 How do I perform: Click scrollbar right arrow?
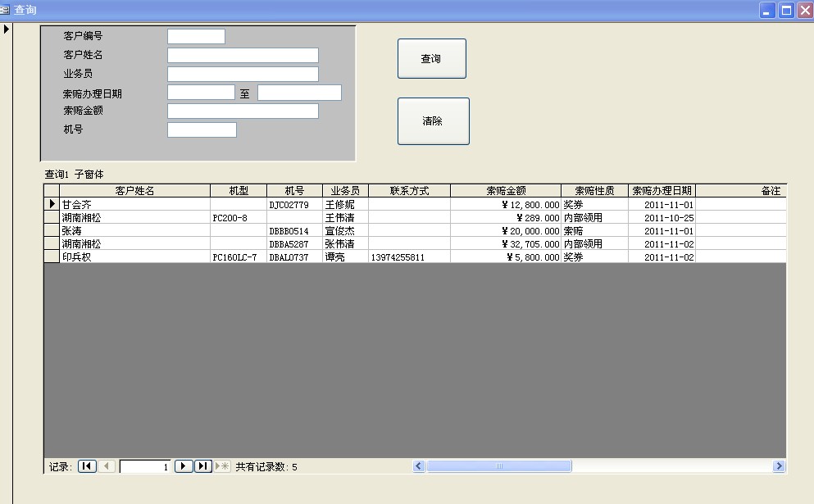click(778, 466)
